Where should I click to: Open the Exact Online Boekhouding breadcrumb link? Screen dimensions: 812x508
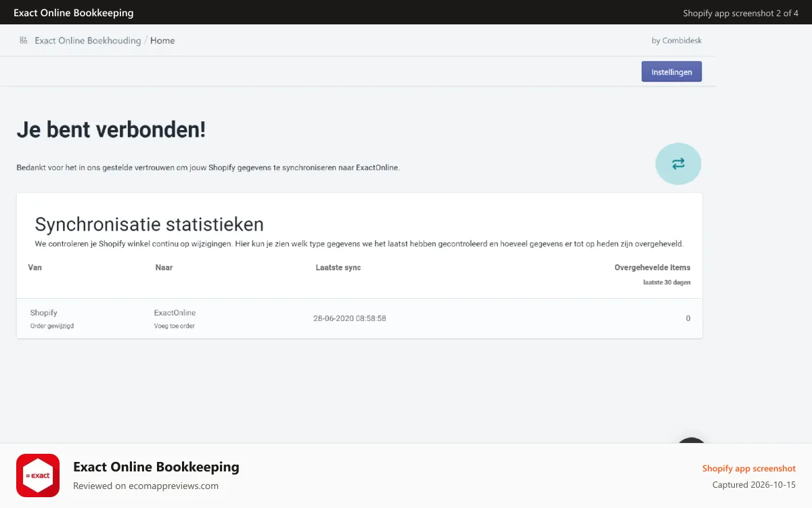click(x=88, y=41)
